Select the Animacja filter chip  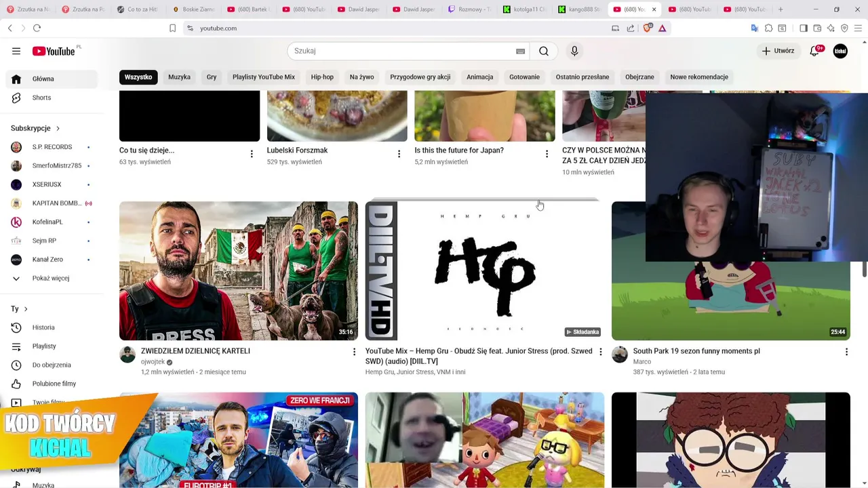(480, 77)
